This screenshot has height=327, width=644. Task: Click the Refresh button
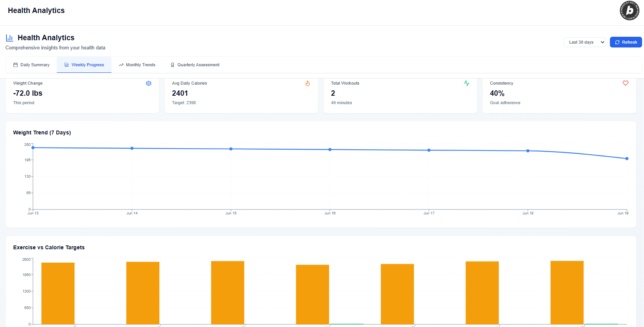[x=626, y=42]
